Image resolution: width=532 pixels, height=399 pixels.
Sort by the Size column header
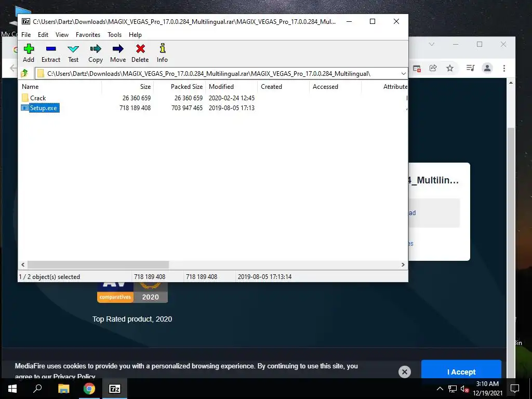(128, 87)
